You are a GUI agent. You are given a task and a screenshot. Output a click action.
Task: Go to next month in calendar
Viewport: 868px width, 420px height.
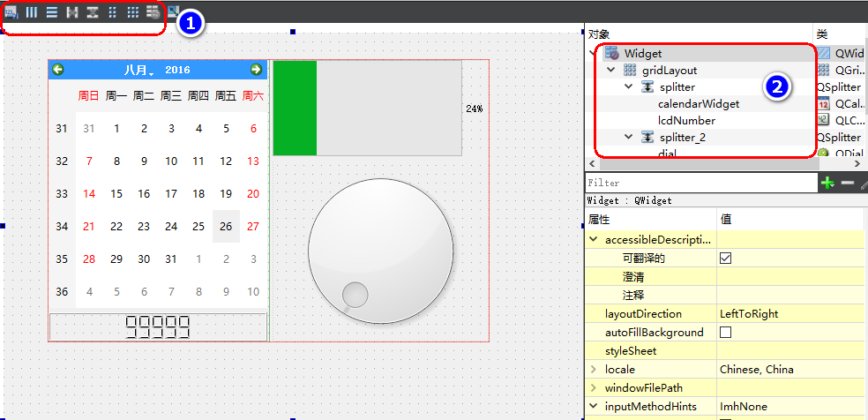click(x=257, y=70)
